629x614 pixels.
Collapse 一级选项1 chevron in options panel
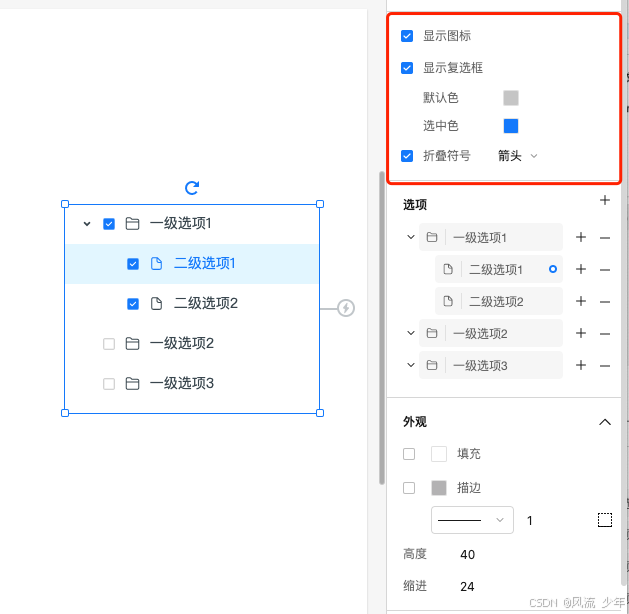(x=411, y=237)
